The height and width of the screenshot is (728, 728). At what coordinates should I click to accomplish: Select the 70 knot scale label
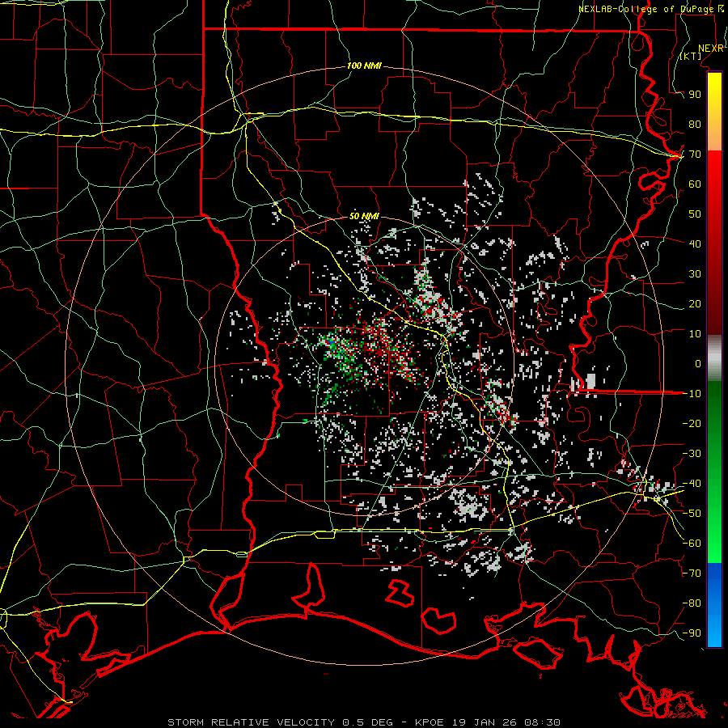[x=695, y=154]
